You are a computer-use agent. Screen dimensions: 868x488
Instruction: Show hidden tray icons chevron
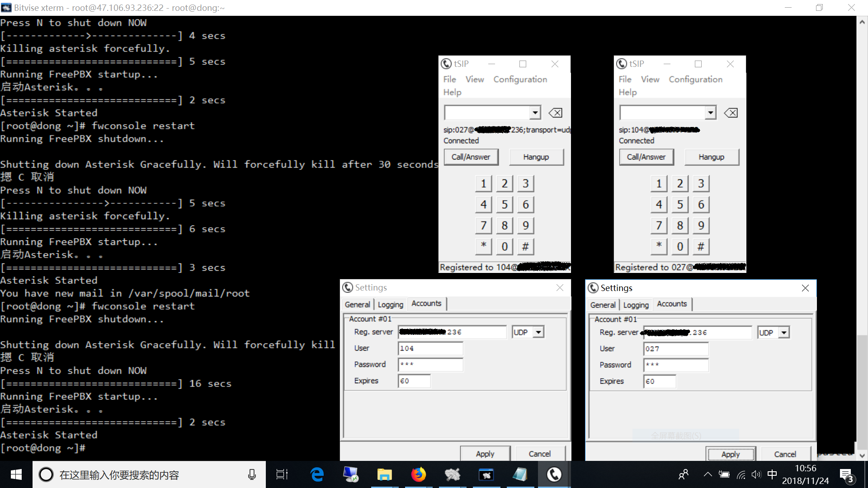click(708, 474)
